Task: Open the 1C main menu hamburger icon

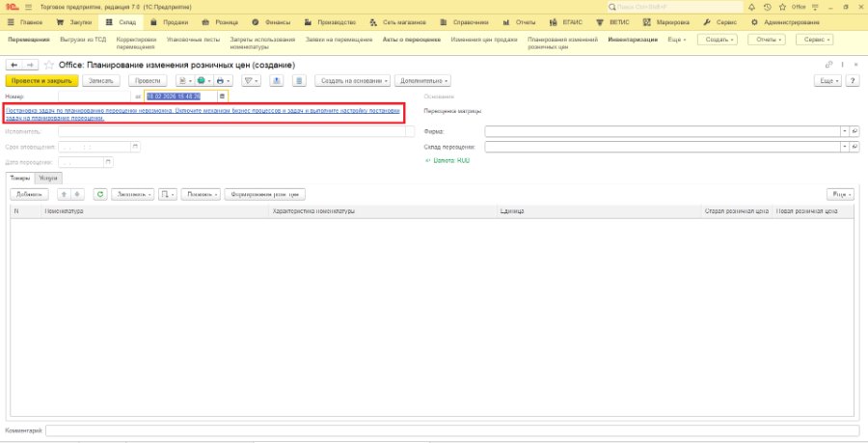Action: coord(28,7)
